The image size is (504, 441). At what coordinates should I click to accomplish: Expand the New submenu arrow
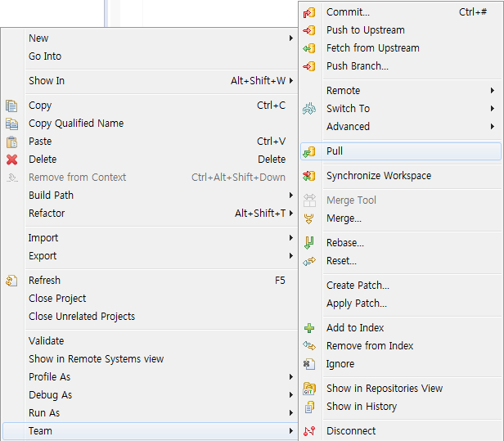point(291,38)
